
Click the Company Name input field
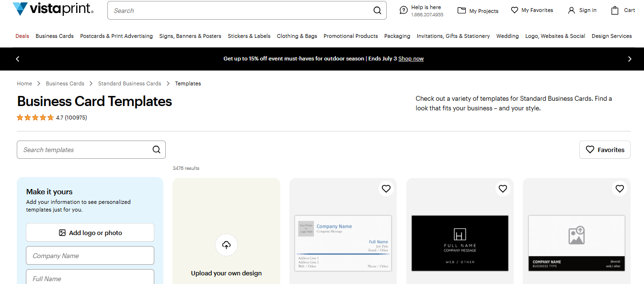tap(90, 256)
